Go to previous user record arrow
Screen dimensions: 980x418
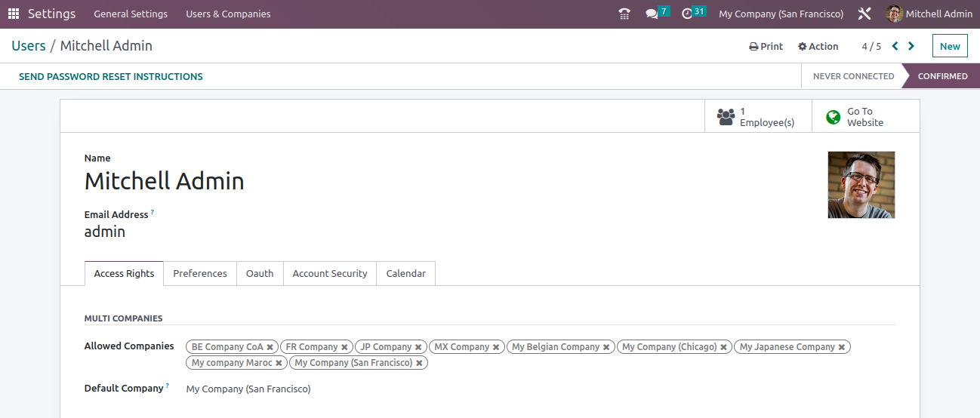coord(895,46)
